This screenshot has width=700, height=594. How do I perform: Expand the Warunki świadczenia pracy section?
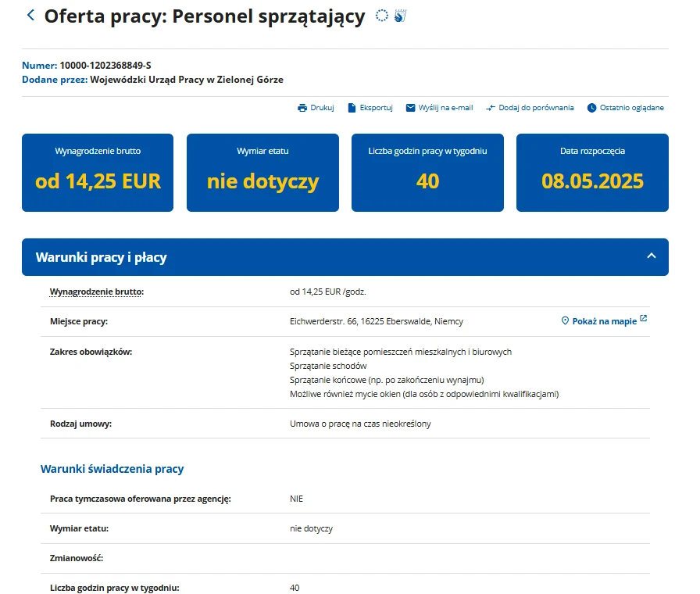112,469
